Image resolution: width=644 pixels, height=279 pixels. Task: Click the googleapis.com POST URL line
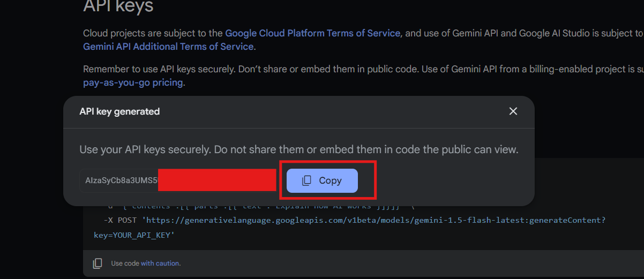click(354, 220)
